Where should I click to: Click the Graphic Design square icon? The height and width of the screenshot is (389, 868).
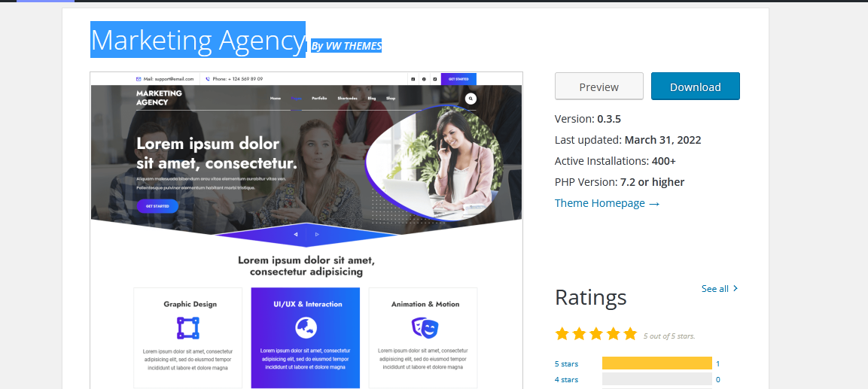pos(187,328)
